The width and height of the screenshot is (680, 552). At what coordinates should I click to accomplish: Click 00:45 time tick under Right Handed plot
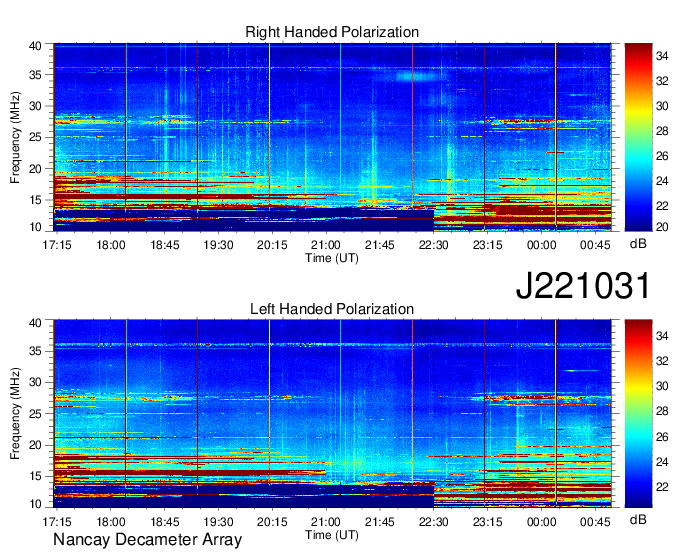pyautogui.click(x=595, y=245)
